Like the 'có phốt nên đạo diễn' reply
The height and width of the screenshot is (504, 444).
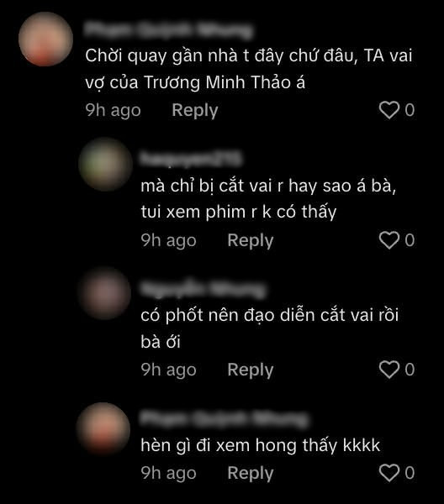pyautogui.click(x=389, y=370)
